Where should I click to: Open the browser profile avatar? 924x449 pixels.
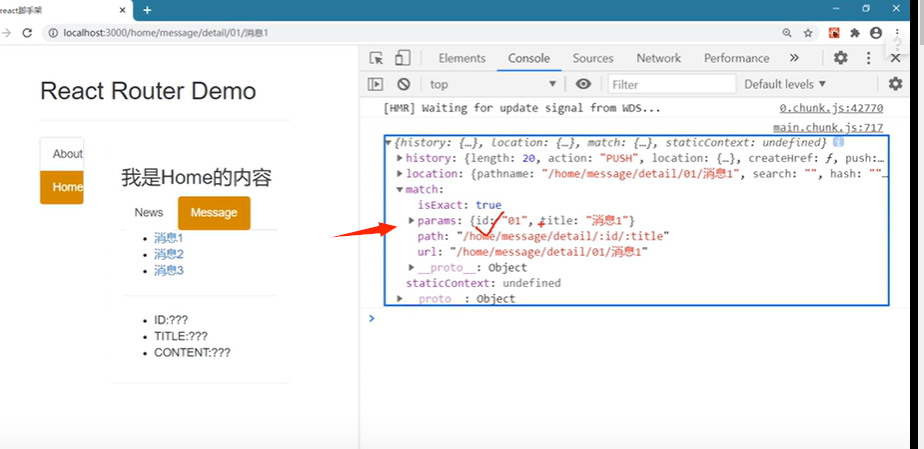pyautogui.click(x=876, y=33)
